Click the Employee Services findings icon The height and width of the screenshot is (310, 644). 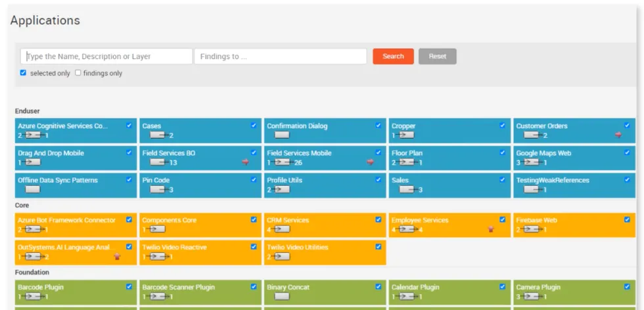pyautogui.click(x=490, y=229)
